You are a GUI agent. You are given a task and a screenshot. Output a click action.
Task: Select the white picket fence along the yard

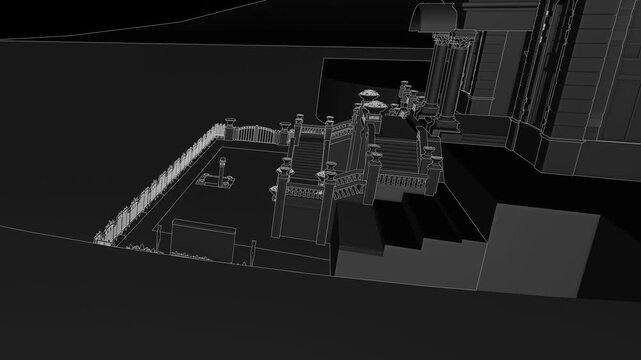click(x=159, y=184)
